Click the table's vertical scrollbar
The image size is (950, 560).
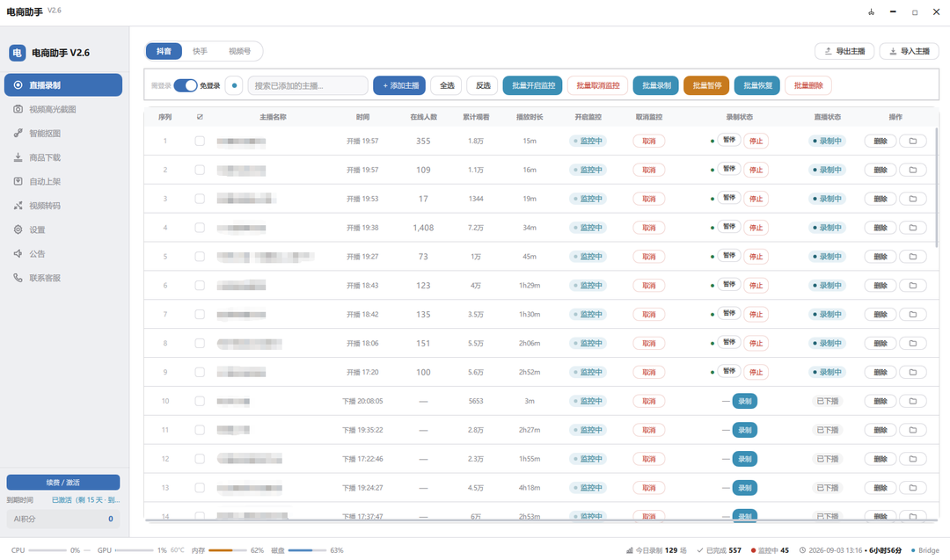(936, 187)
